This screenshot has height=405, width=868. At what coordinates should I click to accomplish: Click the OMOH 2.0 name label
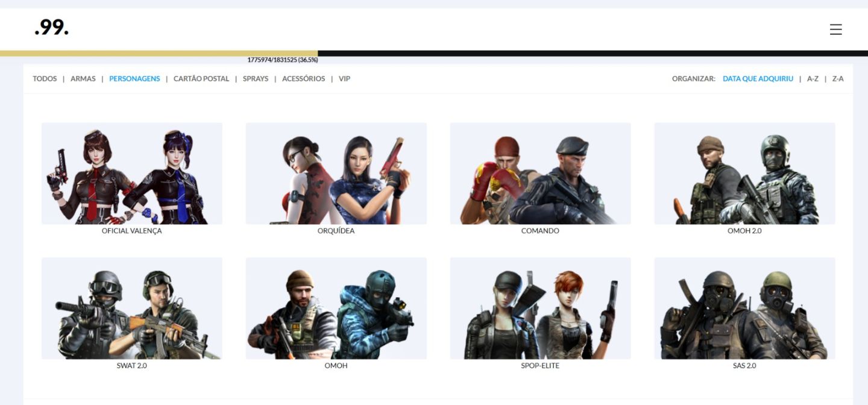point(745,231)
